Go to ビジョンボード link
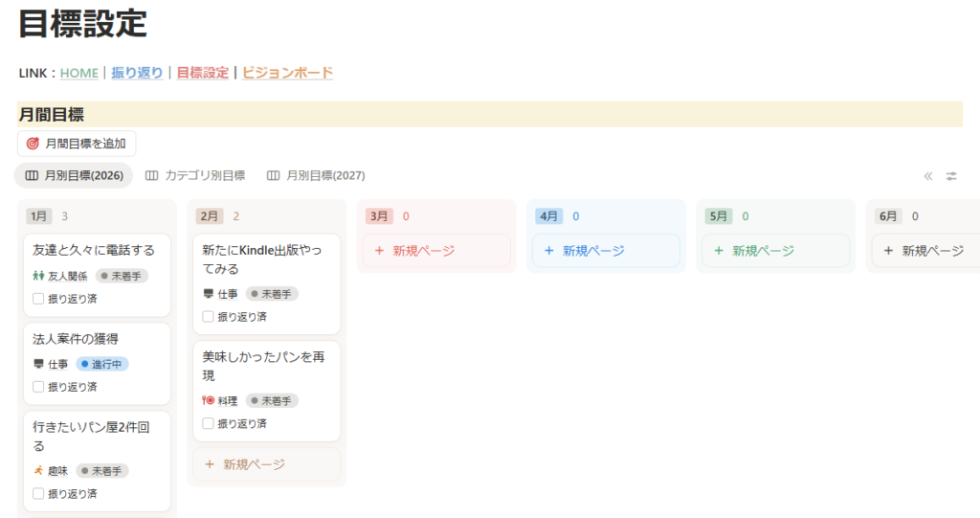This screenshot has width=980, height=518. point(287,73)
